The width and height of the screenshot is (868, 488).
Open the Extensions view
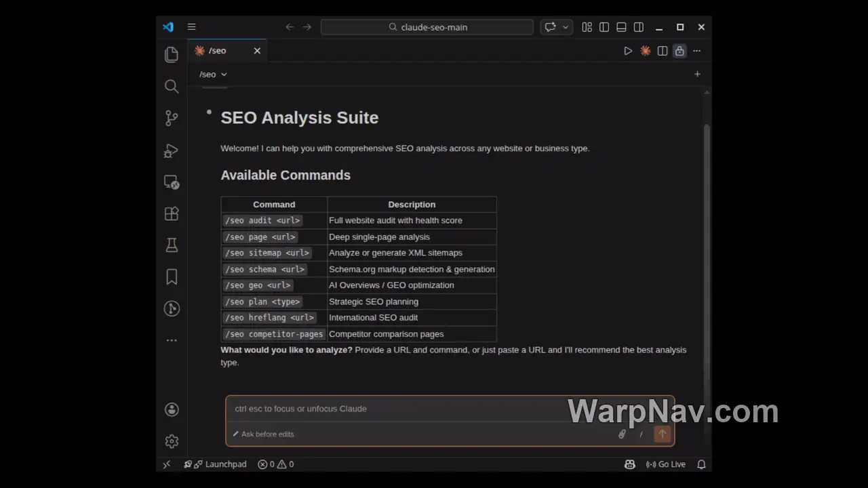(x=172, y=213)
